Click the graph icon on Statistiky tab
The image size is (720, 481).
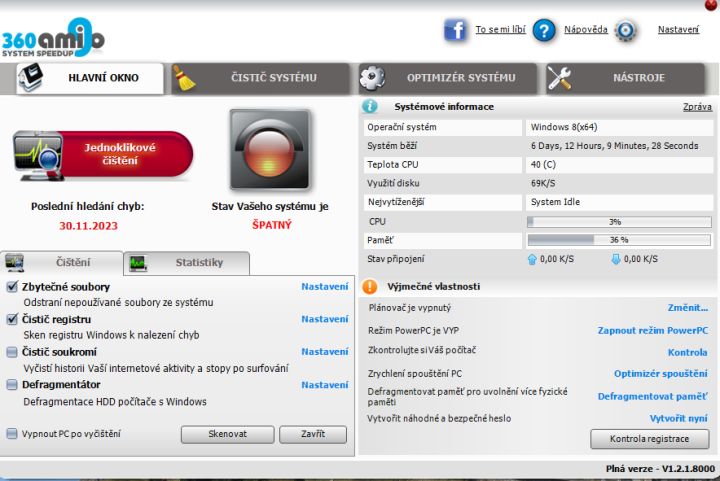pyautogui.click(x=138, y=263)
